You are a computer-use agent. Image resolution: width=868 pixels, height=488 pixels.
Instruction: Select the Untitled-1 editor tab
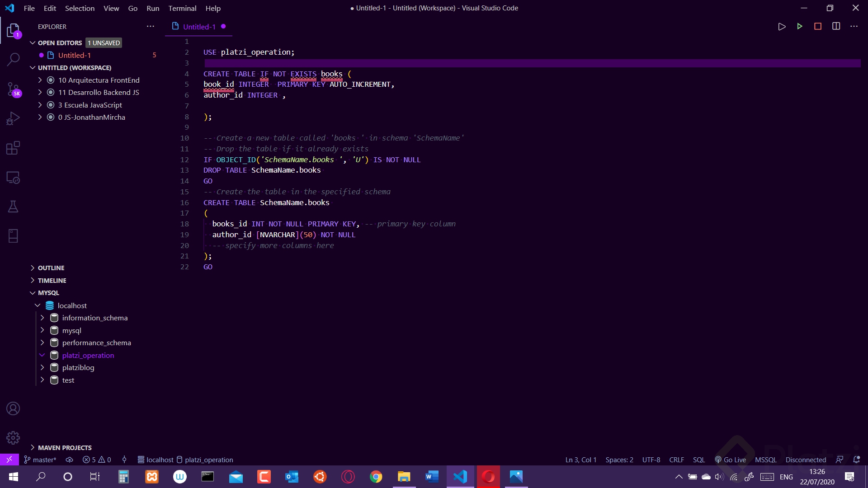(x=199, y=27)
